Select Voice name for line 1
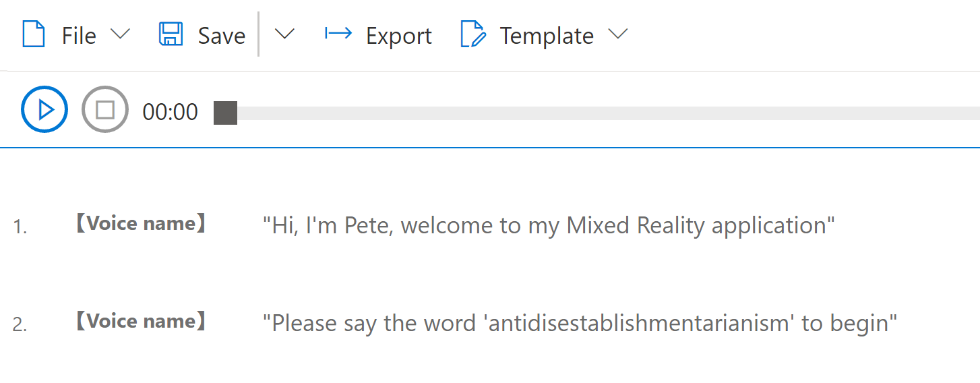Image resolution: width=980 pixels, height=383 pixels. pos(140,224)
